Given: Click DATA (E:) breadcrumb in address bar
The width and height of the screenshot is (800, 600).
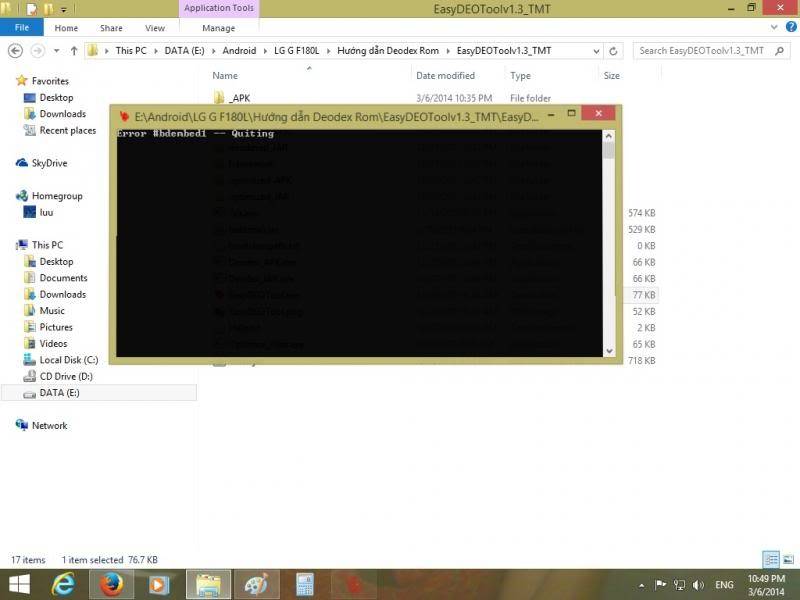Looking at the screenshot, I should (x=184, y=51).
